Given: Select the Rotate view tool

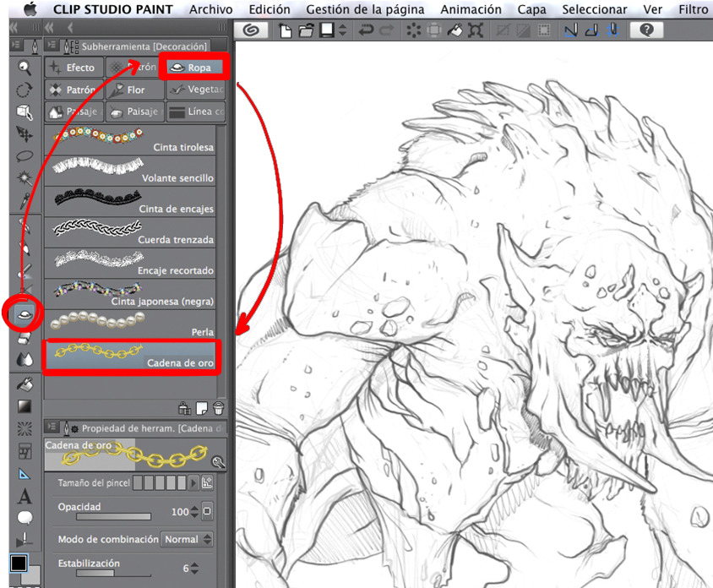Looking at the screenshot, I should [24, 90].
